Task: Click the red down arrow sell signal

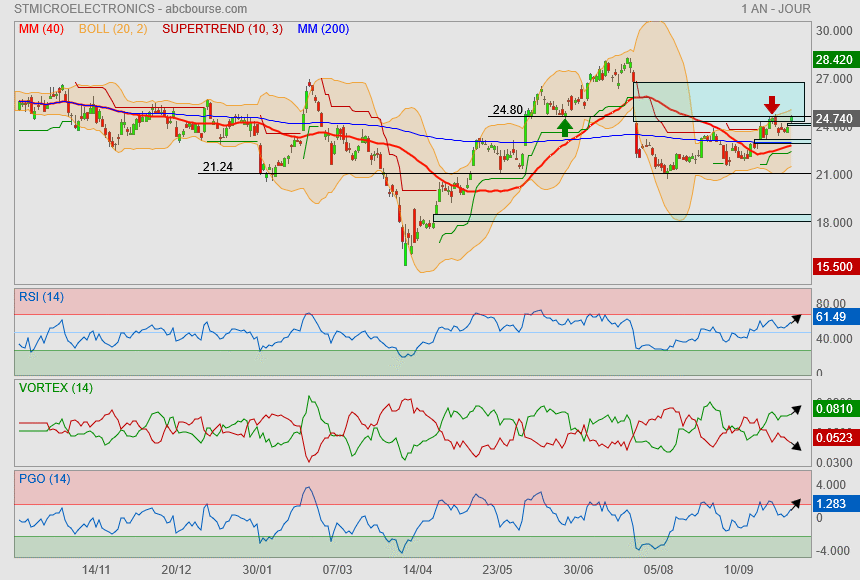Action: tap(772, 104)
